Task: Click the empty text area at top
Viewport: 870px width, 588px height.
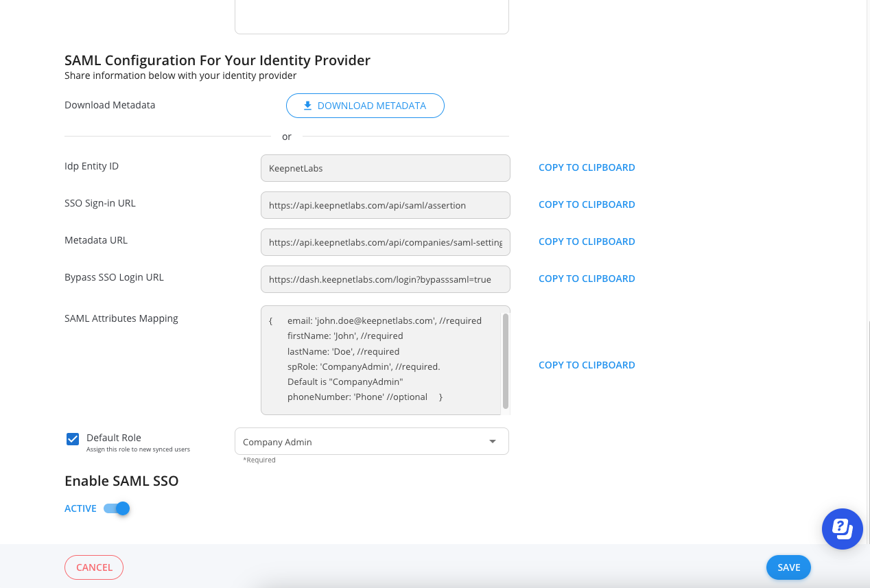Action: [371, 15]
